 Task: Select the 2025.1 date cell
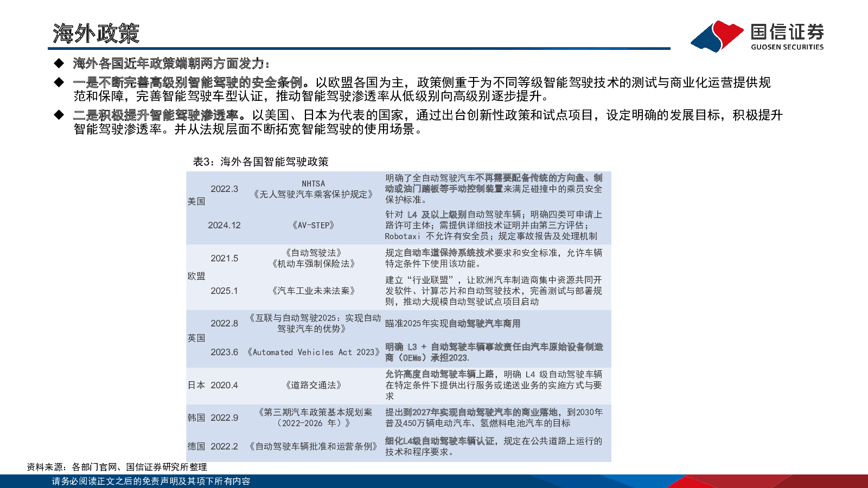pos(224,291)
